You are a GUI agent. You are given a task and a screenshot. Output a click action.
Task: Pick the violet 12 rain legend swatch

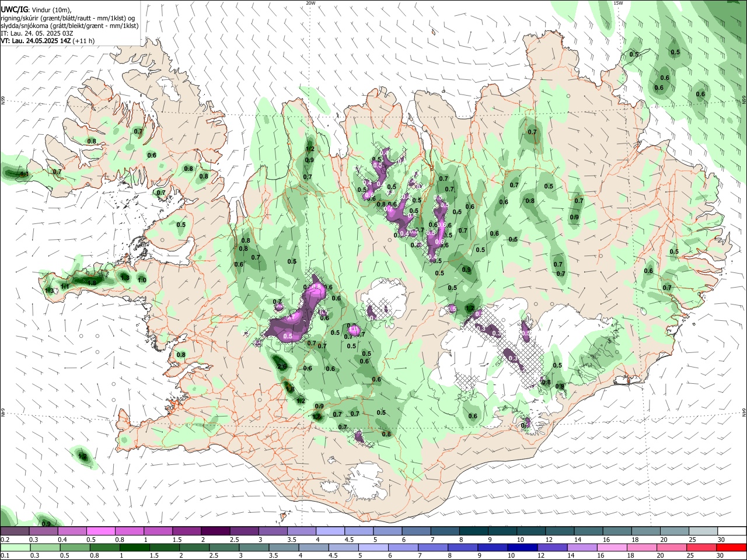click(553, 547)
